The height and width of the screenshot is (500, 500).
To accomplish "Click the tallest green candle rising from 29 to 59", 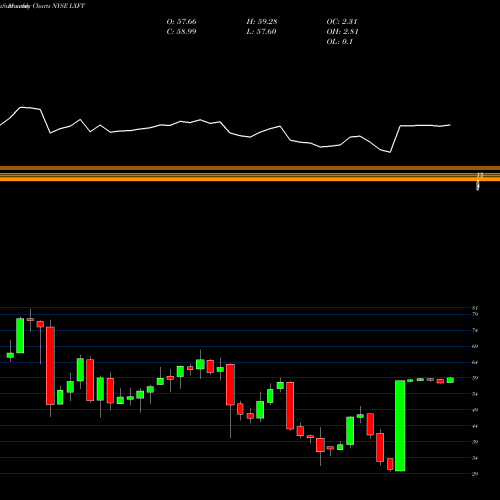I will [x=400, y=426].
